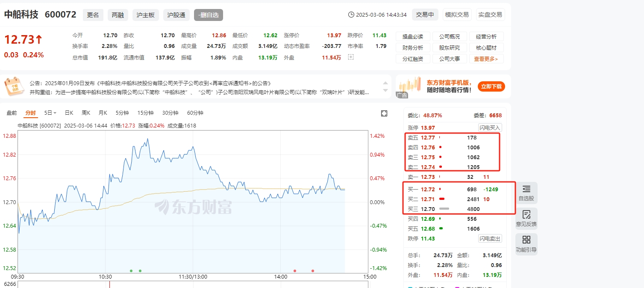Open 功能引导 in the side toolbar
This screenshot has height=288, width=644.
tap(526, 244)
